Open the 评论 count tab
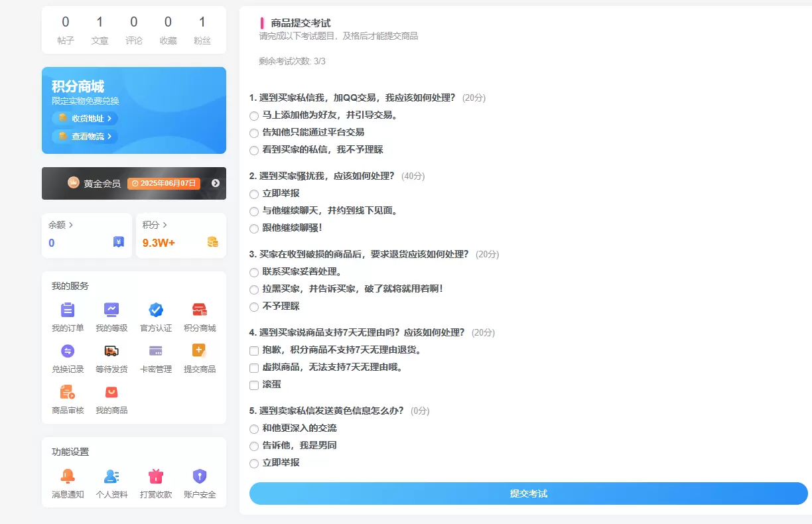 point(134,31)
